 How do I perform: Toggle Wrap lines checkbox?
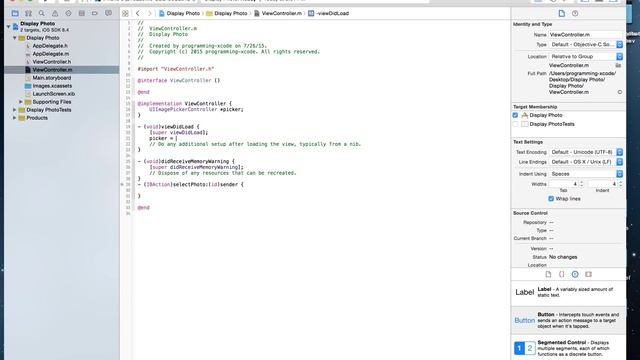551,199
